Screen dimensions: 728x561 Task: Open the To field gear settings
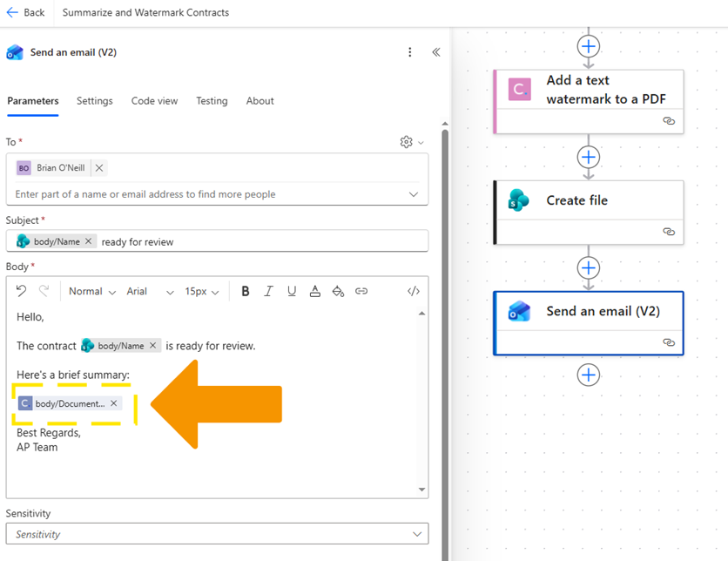(407, 142)
